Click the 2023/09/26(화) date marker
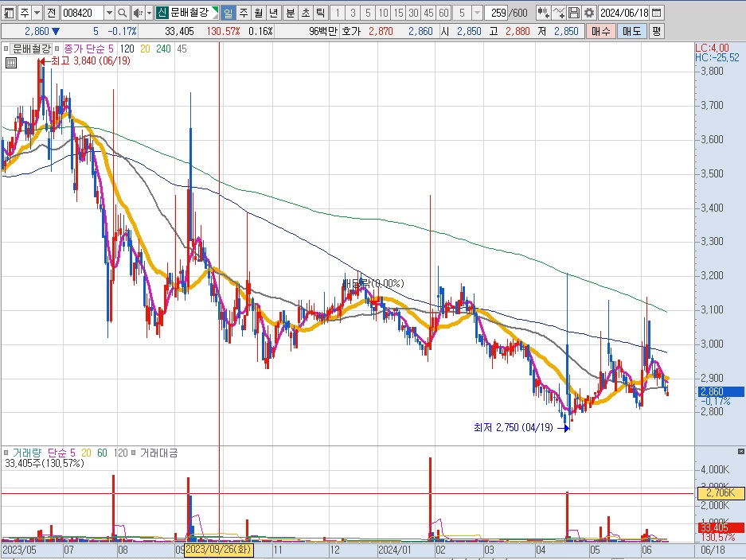Screen dimensions: 746x560 tap(219, 550)
